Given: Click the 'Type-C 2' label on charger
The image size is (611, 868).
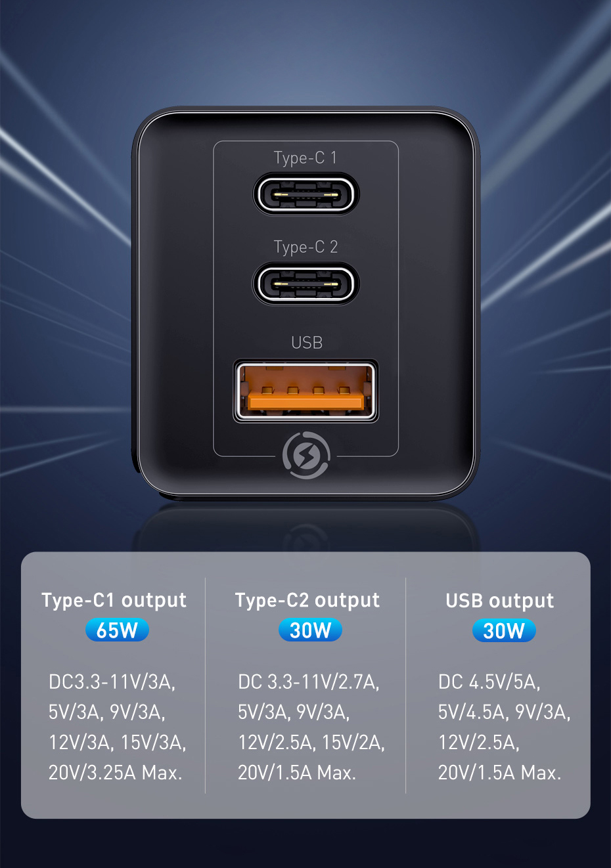Looking at the screenshot, I should pos(305,248).
